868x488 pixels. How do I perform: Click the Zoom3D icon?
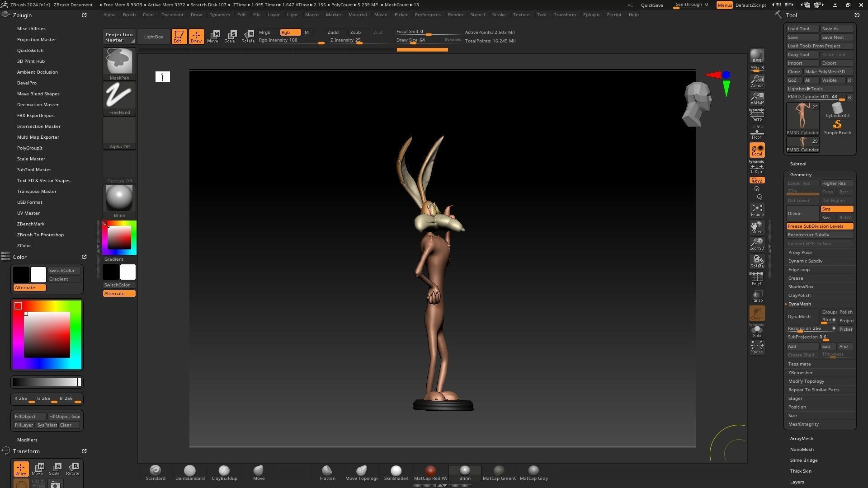757,244
